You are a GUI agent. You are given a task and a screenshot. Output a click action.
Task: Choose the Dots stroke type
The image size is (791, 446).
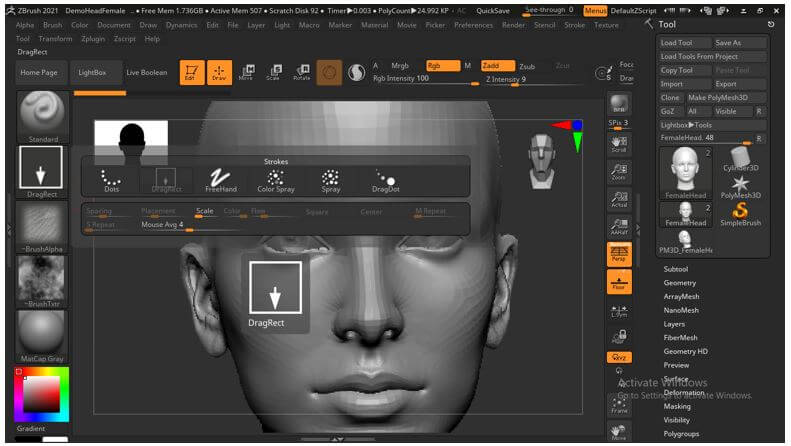point(111,181)
